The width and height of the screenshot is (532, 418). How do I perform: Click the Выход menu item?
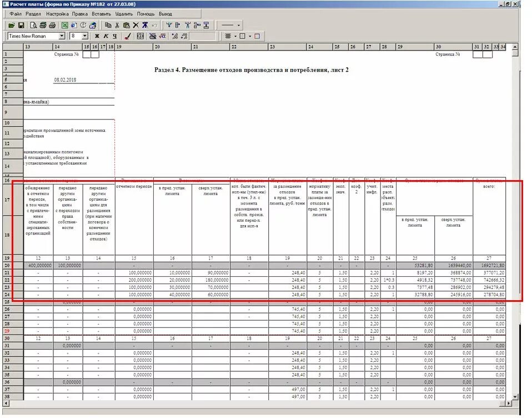click(165, 14)
